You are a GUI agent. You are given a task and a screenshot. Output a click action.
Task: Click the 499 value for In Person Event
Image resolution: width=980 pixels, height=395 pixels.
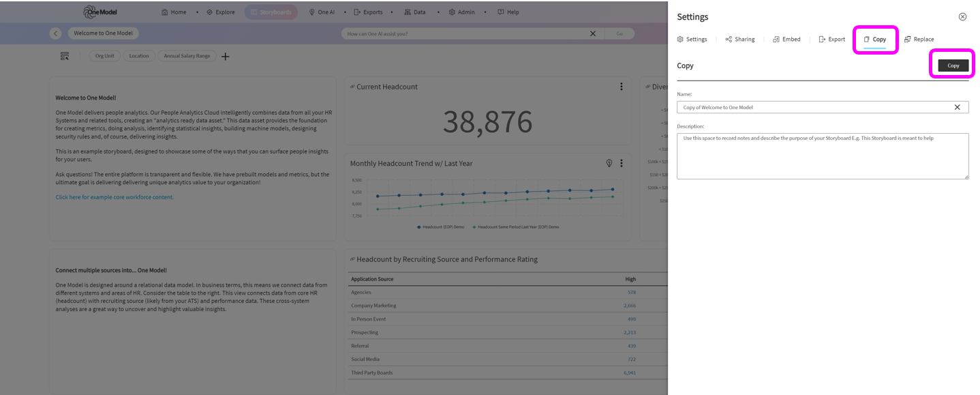632,319
